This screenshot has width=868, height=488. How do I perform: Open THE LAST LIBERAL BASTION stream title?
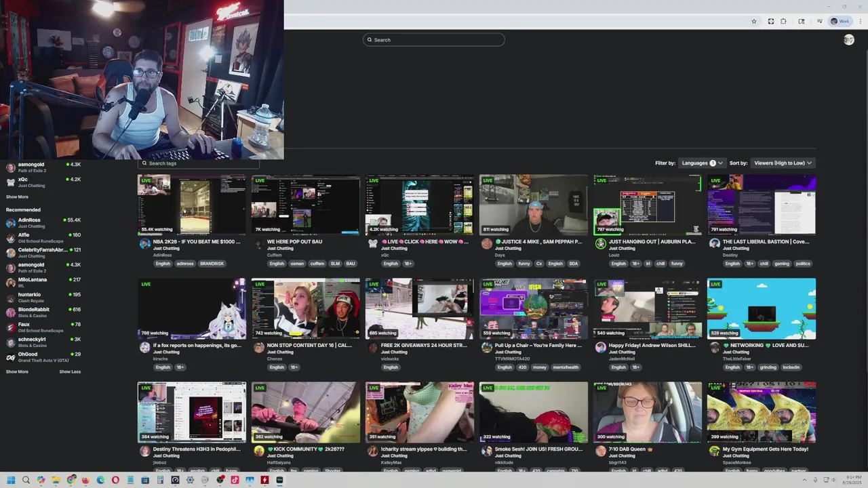tap(766, 241)
